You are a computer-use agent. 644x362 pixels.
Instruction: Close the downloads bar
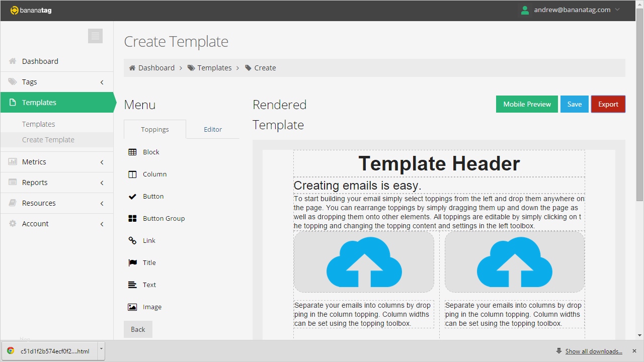coord(634,351)
